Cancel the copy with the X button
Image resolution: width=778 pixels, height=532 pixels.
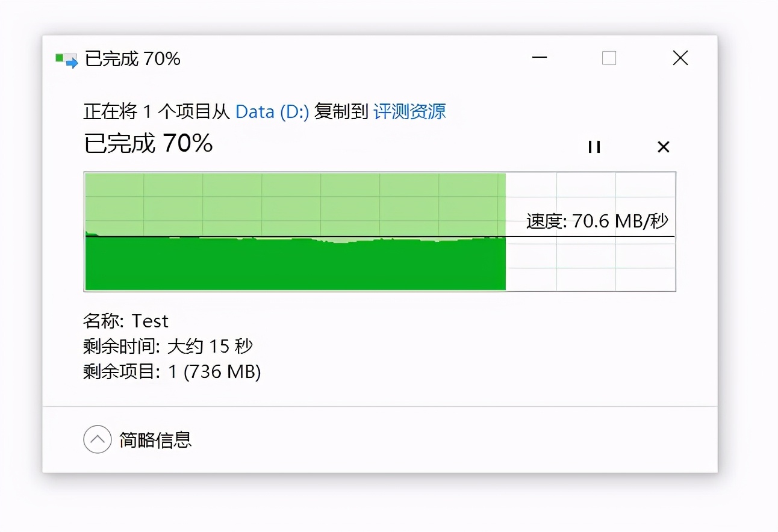[663, 147]
